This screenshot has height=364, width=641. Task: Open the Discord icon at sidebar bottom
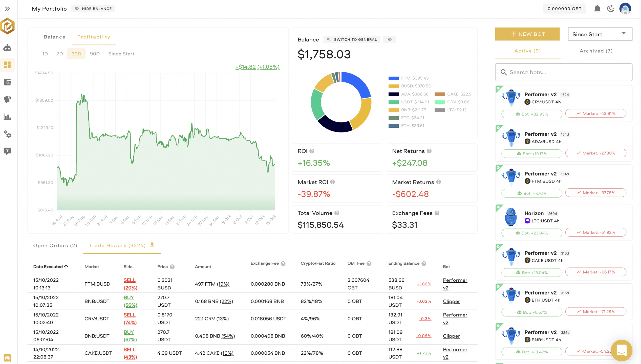pyautogui.click(x=8, y=358)
